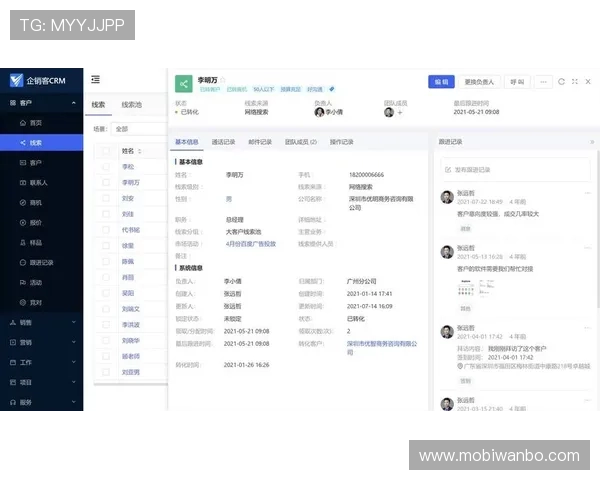The image size is (600, 480).
Task: Click the 呼叫 button
Action: (x=517, y=82)
